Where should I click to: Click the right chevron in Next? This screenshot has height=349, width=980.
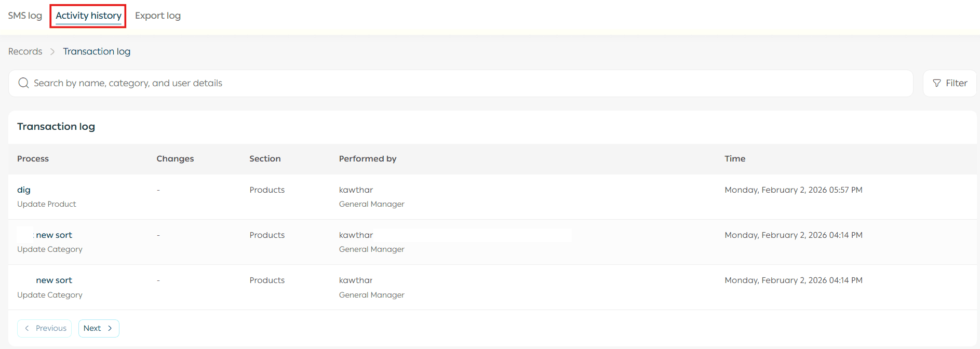tap(110, 328)
